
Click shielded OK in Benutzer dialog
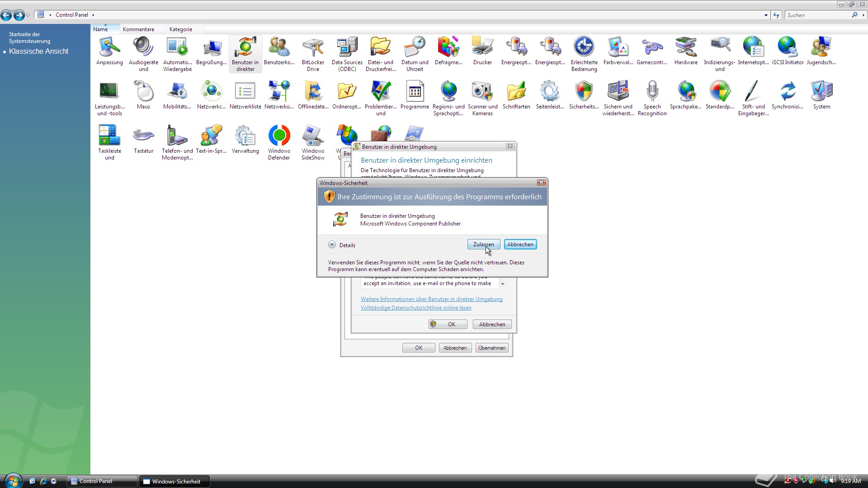(448, 324)
